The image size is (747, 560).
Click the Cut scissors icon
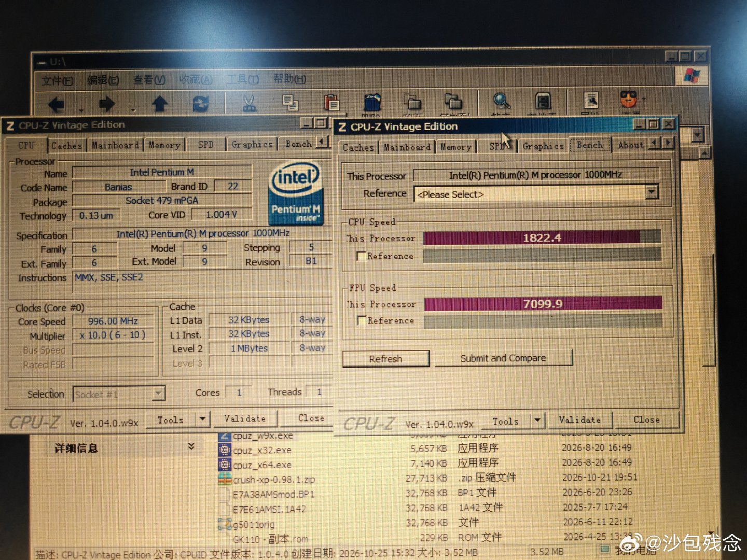(x=250, y=102)
